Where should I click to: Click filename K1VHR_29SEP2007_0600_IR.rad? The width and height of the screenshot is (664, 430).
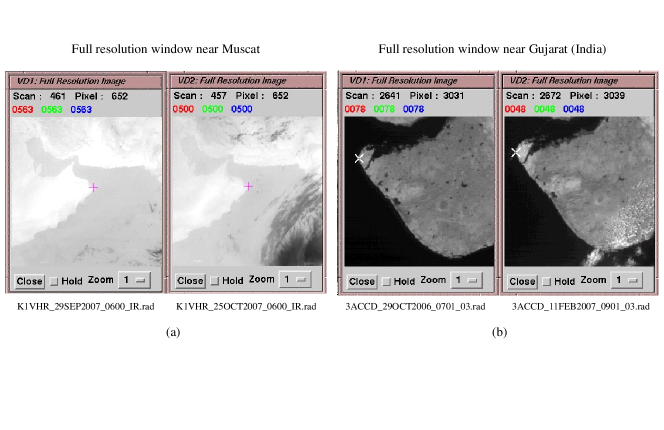[x=86, y=307]
